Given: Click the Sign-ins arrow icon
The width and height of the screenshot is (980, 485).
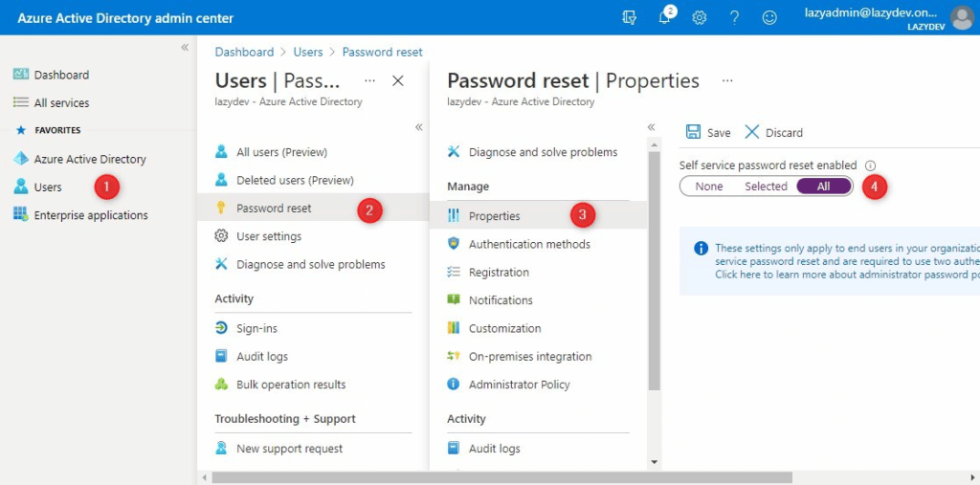Looking at the screenshot, I should pos(221,328).
